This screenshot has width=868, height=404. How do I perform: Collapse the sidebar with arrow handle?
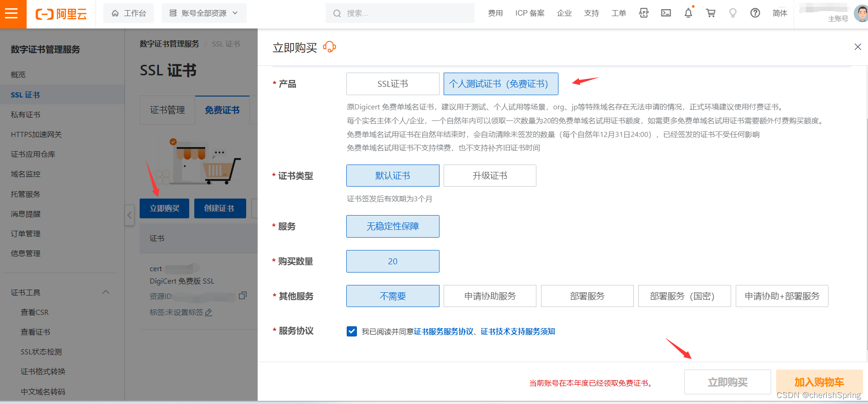[x=130, y=215]
